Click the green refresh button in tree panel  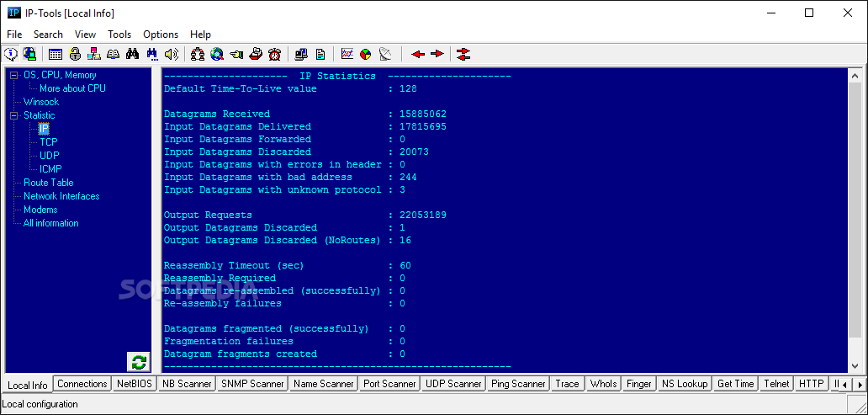[139, 362]
